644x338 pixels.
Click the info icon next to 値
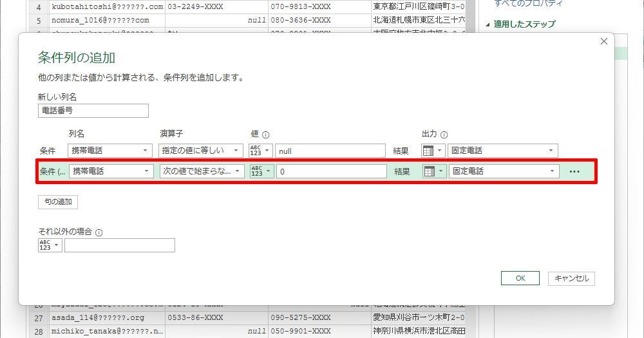tap(265, 135)
